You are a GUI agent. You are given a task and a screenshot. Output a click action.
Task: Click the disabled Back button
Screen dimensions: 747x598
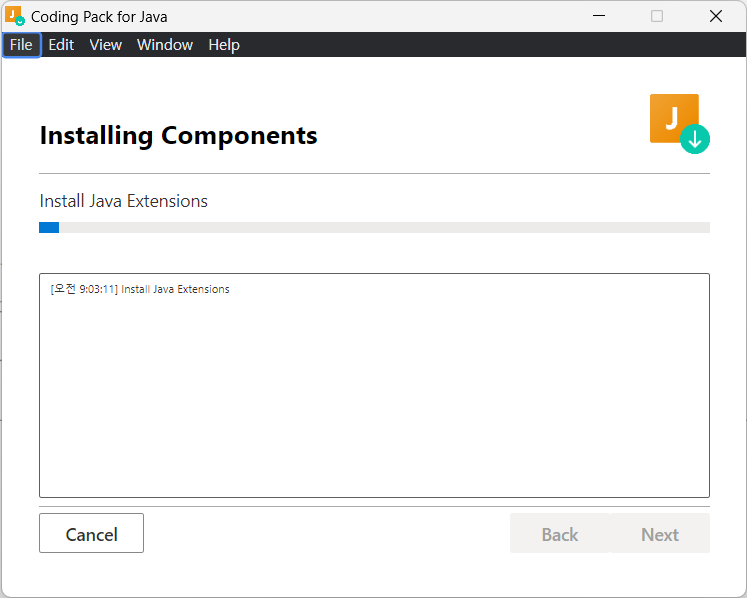coord(559,533)
